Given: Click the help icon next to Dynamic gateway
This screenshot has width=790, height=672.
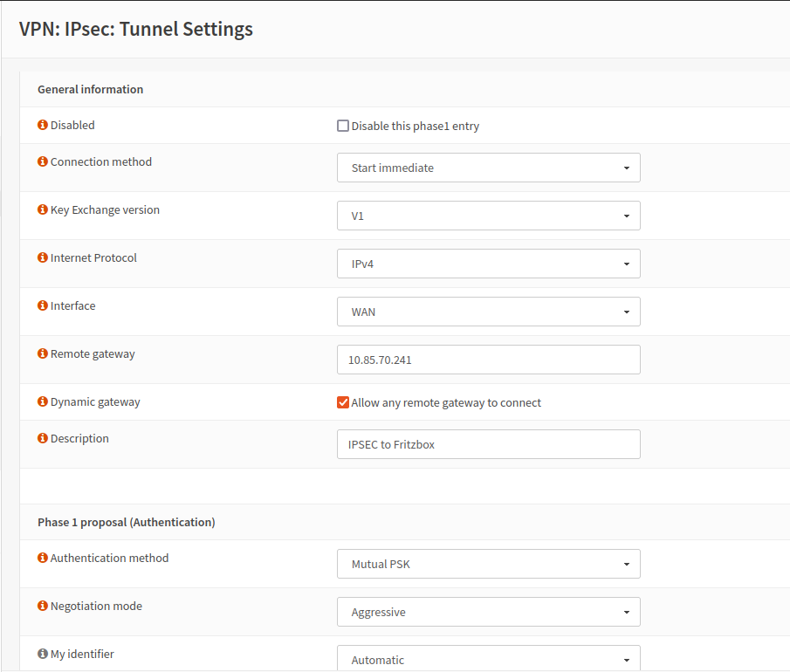Looking at the screenshot, I should (42, 401).
